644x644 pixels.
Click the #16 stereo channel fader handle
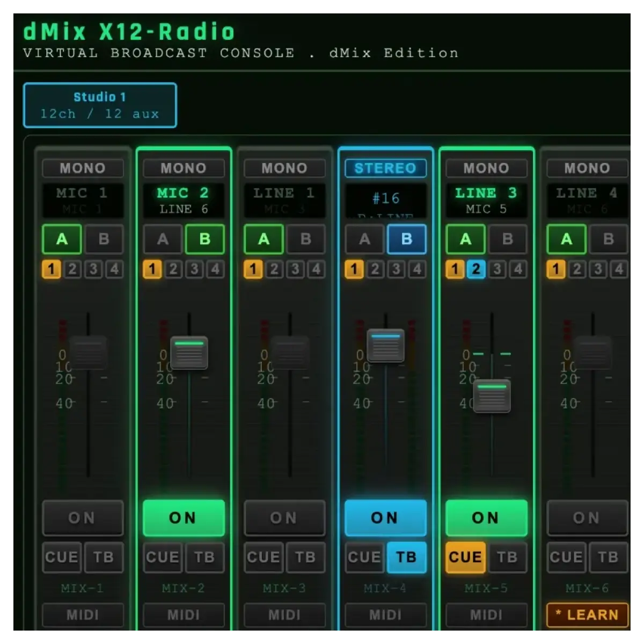tap(385, 346)
